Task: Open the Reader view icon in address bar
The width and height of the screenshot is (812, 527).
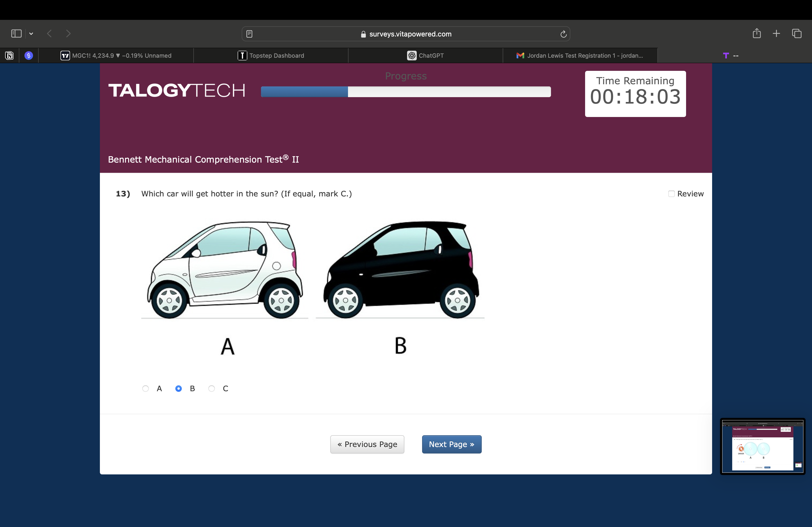Action: point(249,34)
